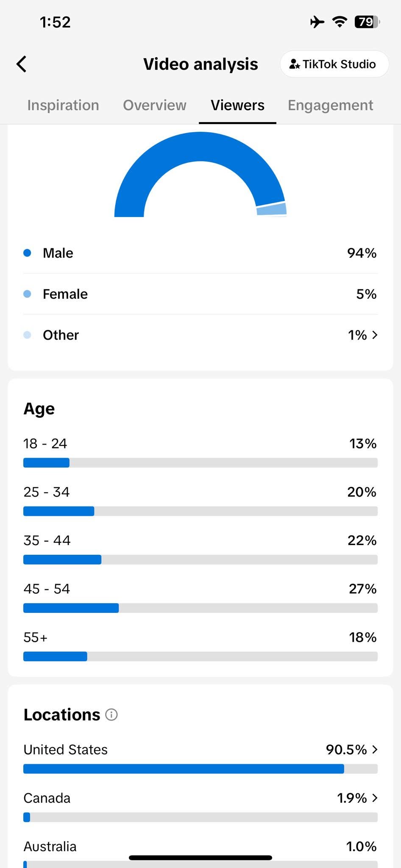The image size is (401, 868).
Task: Switch to the Inspiration tab
Action: (x=63, y=105)
